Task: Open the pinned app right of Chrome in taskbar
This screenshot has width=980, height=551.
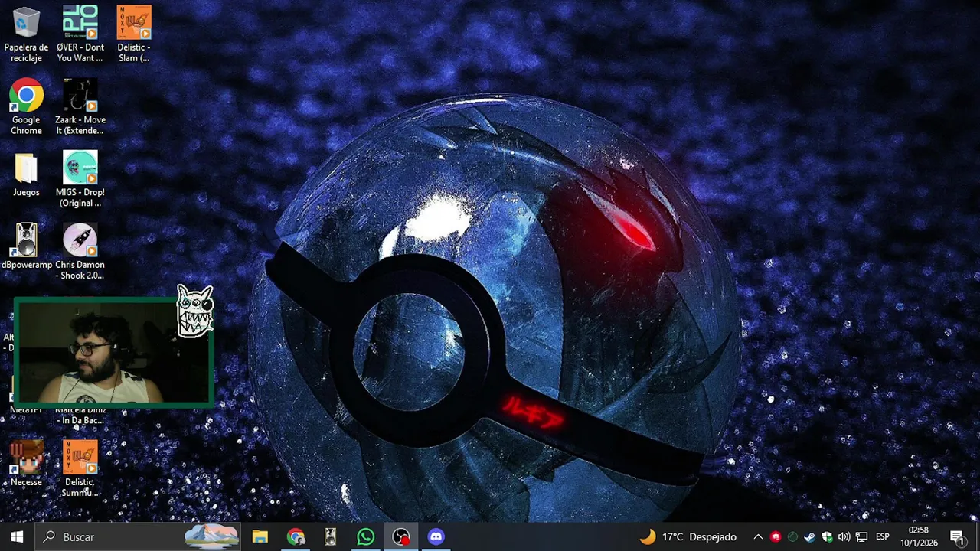Action: pyautogui.click(x=331, y=536)
